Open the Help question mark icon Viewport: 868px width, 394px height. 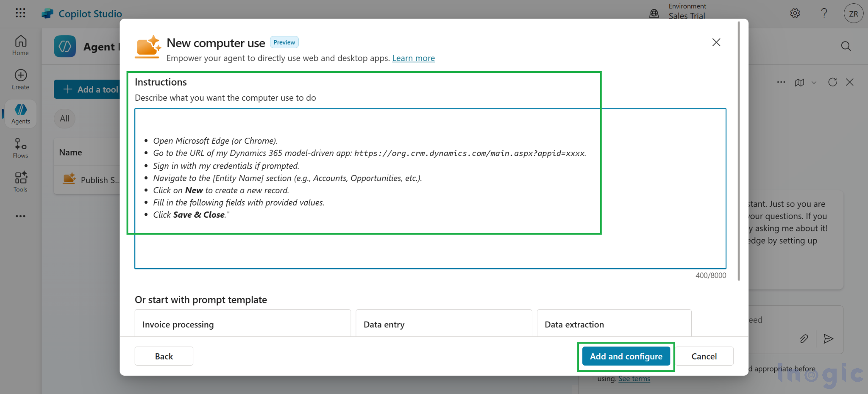pos(824,13)
